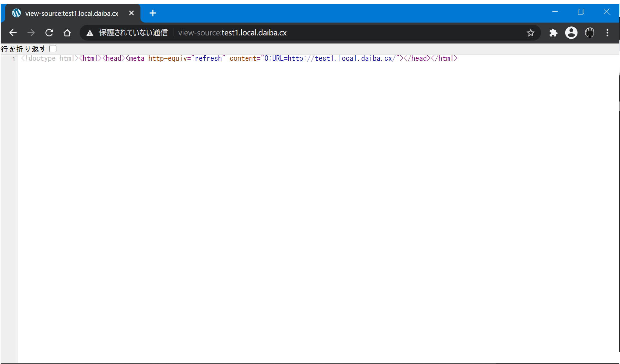This screenshot has width=620, height=364.
Task: Click the address bar URL text
Action: (232, 33)
